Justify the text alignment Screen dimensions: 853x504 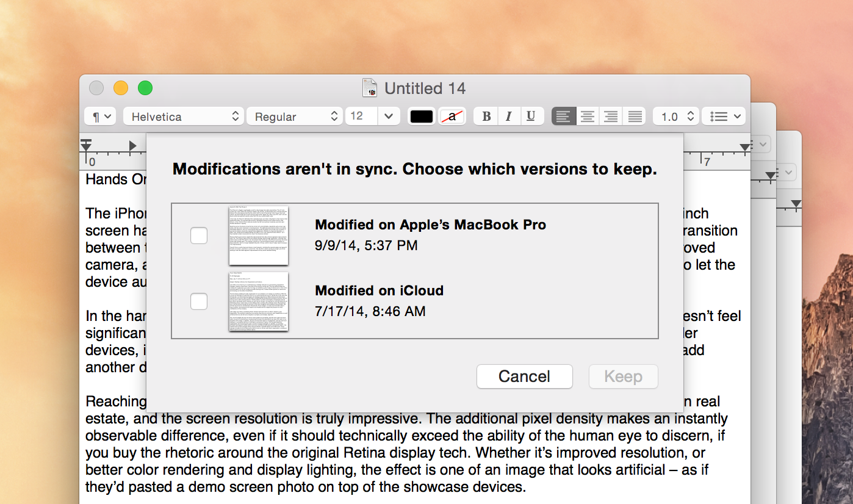[635, 116]
